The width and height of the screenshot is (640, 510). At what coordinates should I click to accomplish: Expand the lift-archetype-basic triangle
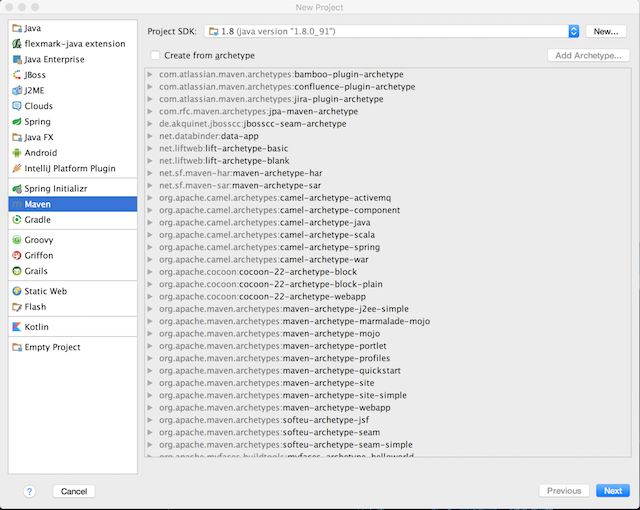150,149
